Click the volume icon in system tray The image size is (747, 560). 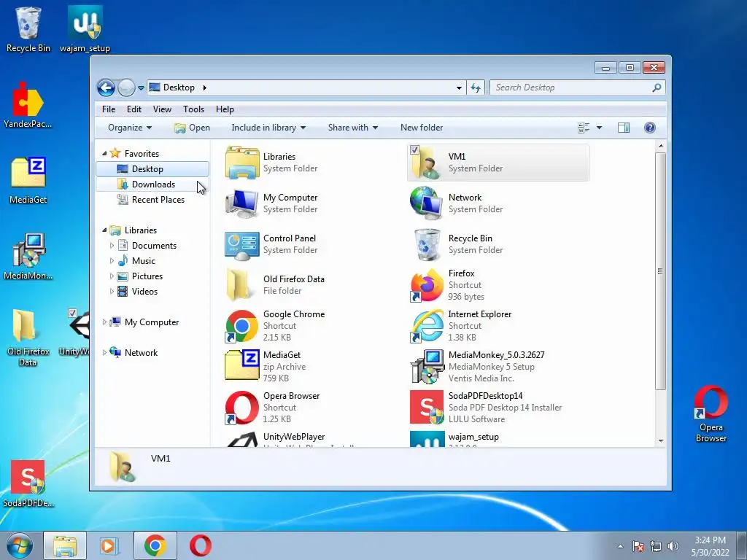(x=673, y=546)
